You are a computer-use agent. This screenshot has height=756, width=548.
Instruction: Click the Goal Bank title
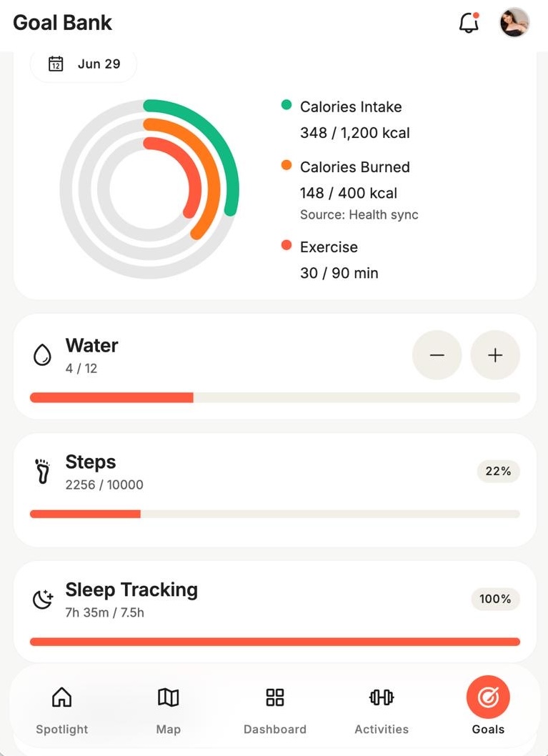pyautogui.click(x=62, y=23)
